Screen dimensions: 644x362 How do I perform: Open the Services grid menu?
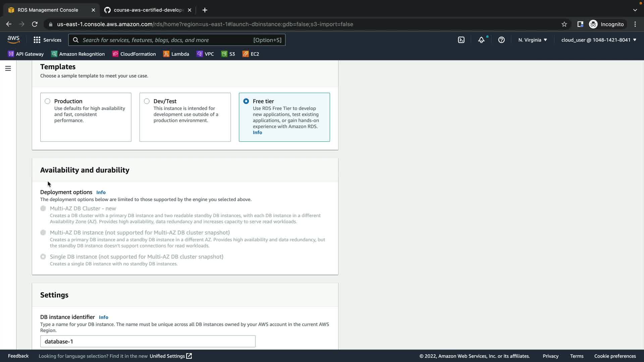[47, 40]
